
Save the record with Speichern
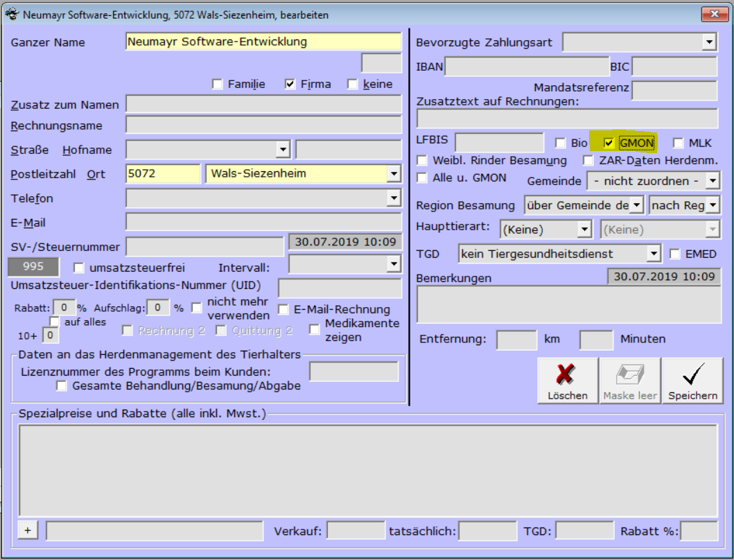(692, 380)
